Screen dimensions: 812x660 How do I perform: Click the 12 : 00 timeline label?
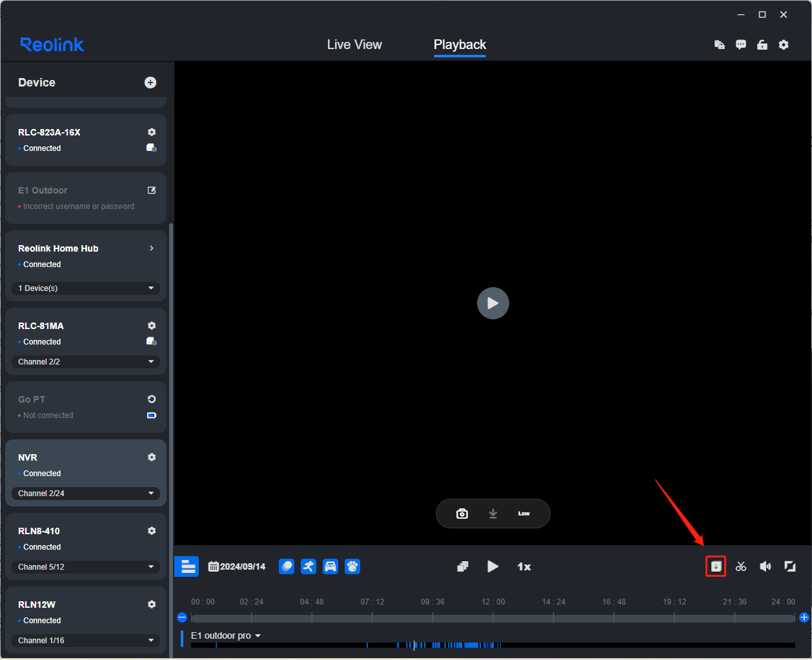[493, 602]
